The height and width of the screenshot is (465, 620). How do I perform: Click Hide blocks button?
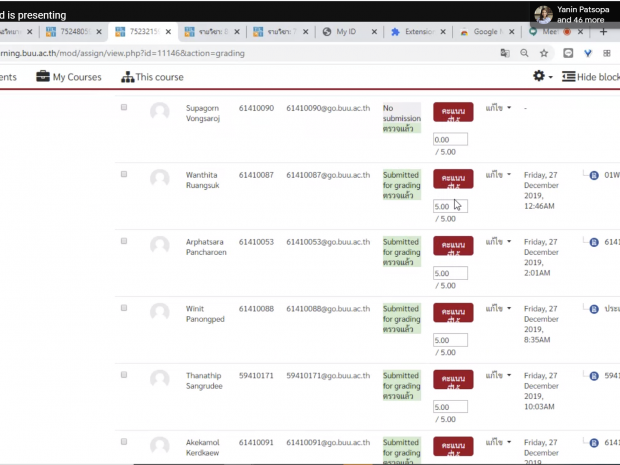coord(590,77)
